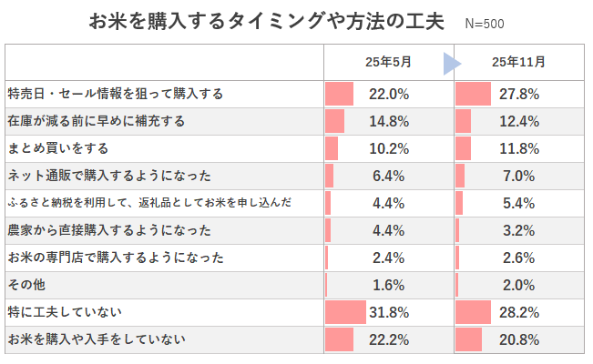Image resolution: width=593 pixels, height=364 pixels.
Task: Click the 22.0% value in the May column
Action: [x=390, y=94]
